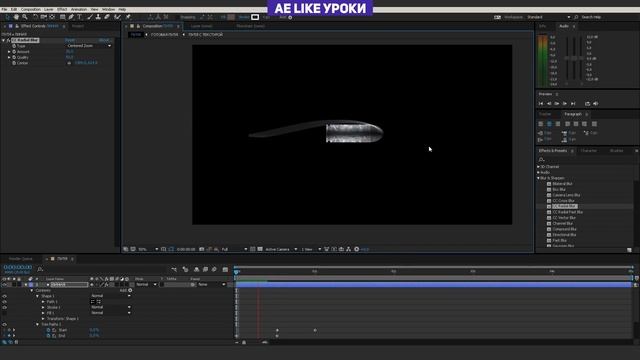
Task: Select the Puppet Pin tool
Action: coord(128,17)
